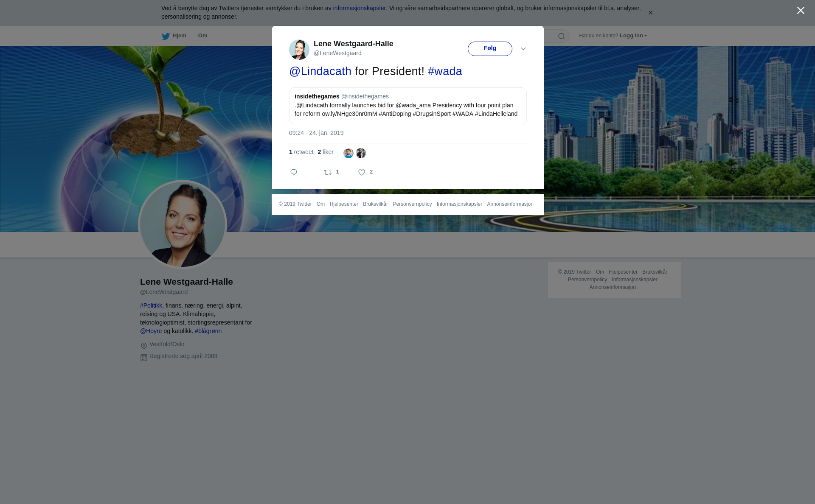
Task: Click the heart like icon
Action: 362,172
